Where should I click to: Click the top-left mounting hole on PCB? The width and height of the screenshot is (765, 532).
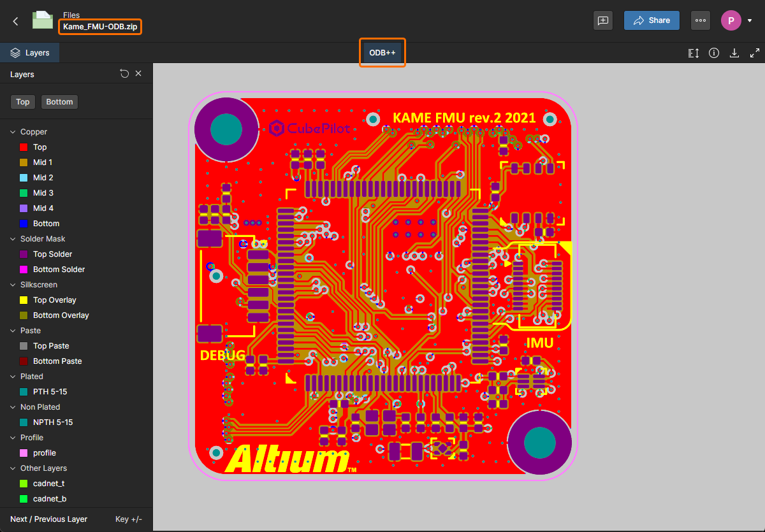tap(226, 129)
